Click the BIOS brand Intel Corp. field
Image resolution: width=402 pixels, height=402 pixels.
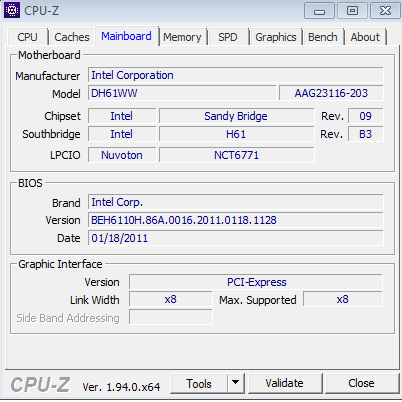click(x=236, y=202)
